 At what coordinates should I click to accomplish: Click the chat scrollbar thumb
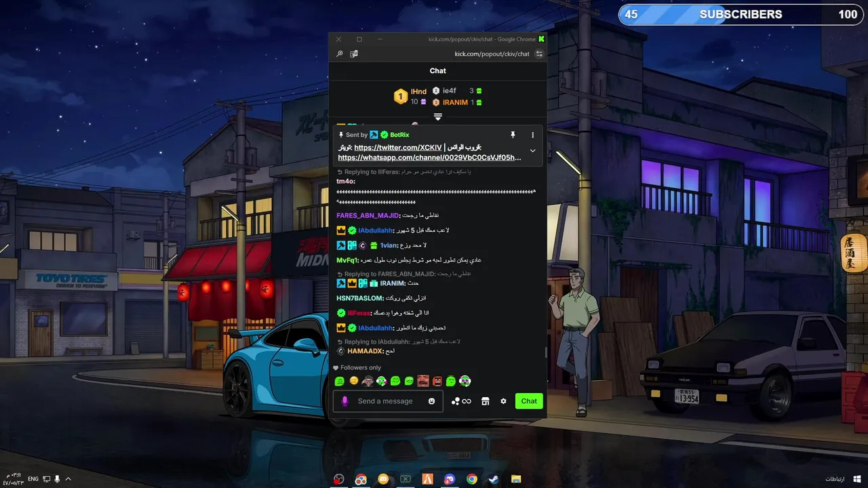545,353
